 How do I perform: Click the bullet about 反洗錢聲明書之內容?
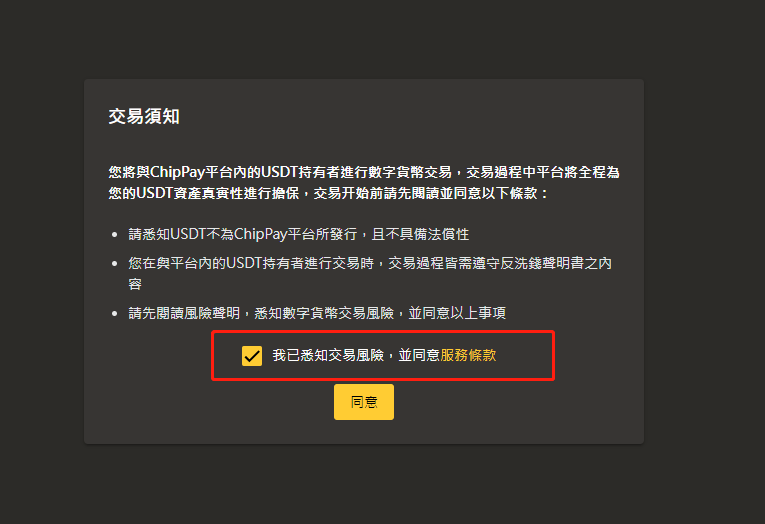pos(370,274)
